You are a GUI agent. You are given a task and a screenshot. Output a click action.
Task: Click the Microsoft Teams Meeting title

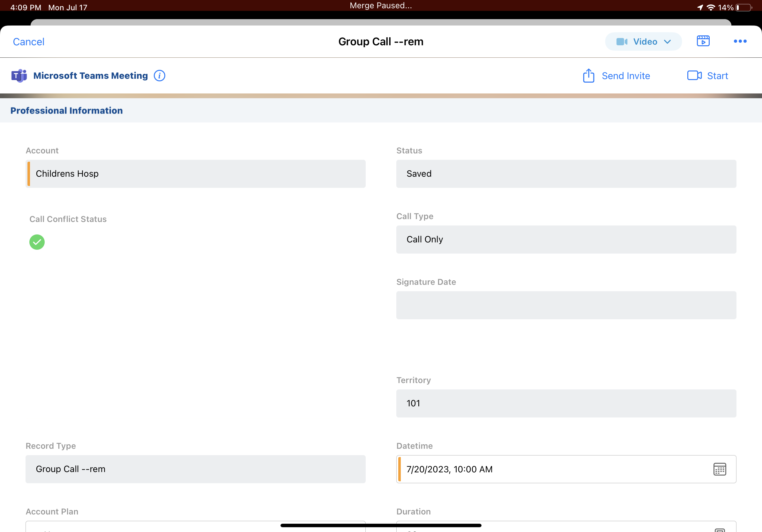coord(90,76)
